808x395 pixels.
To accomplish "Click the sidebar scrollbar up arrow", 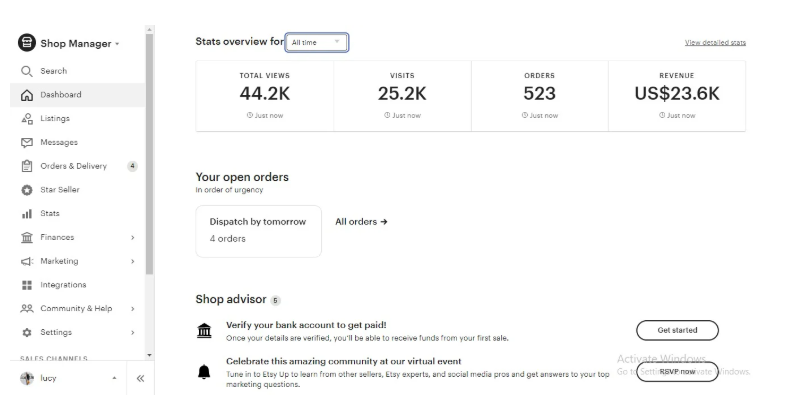I will tap(149, 29).
